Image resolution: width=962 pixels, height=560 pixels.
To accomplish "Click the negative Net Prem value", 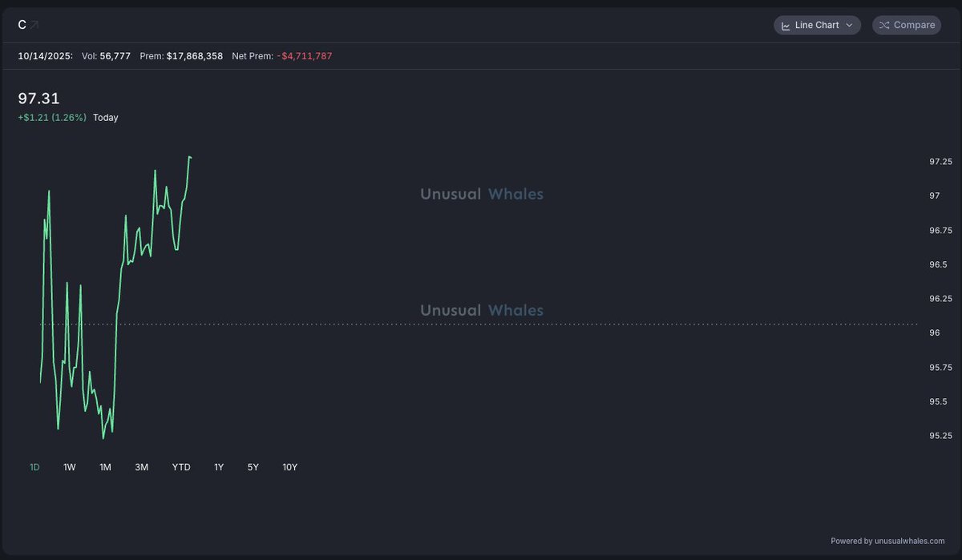I will [x=305, y=56].
